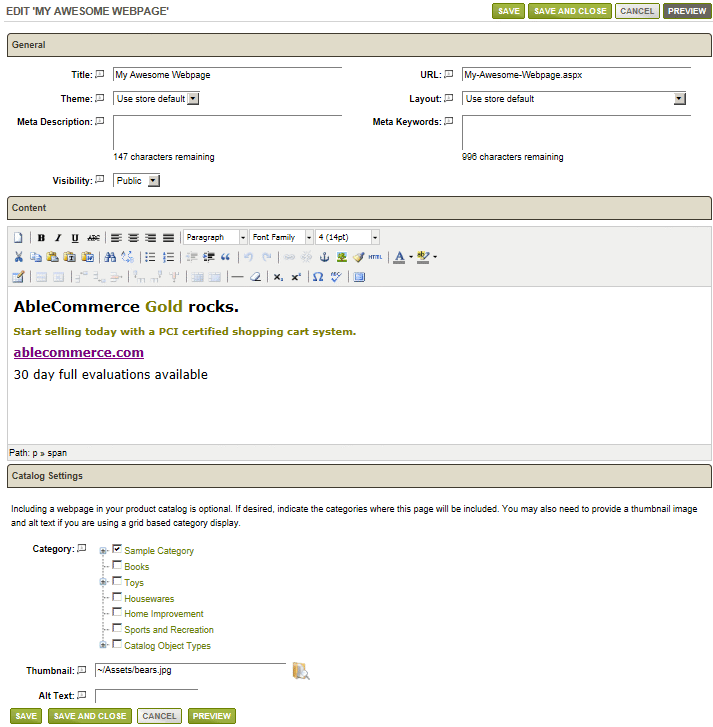Align text left
713x727 pixels.
point(116,238)
